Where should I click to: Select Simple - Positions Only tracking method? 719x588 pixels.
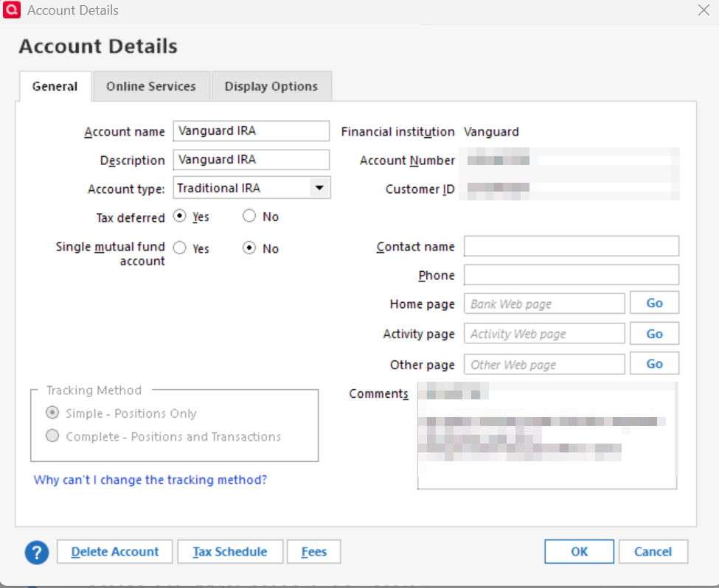point(52,413)
